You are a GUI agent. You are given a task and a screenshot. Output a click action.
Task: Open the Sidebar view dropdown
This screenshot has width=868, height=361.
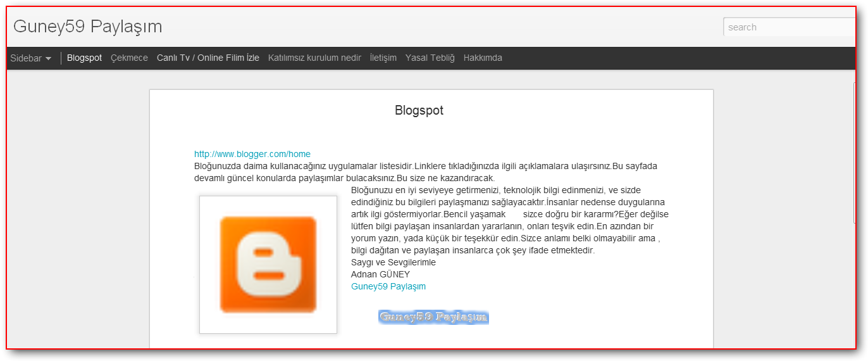tap(31, 58)
